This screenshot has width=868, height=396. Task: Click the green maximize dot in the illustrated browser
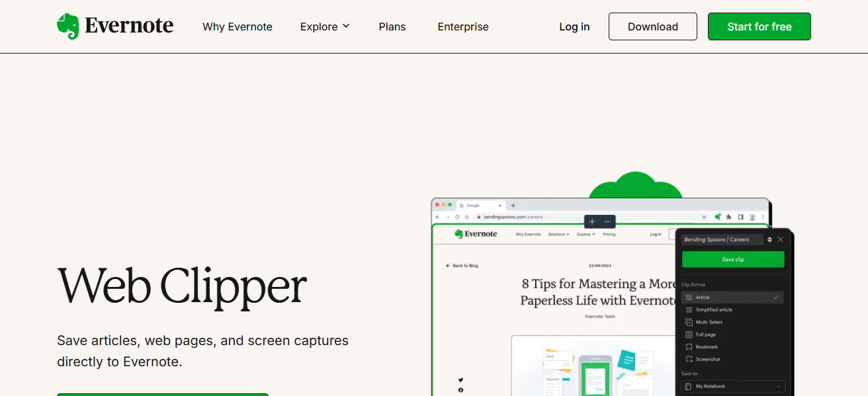(x=450, y=205)
